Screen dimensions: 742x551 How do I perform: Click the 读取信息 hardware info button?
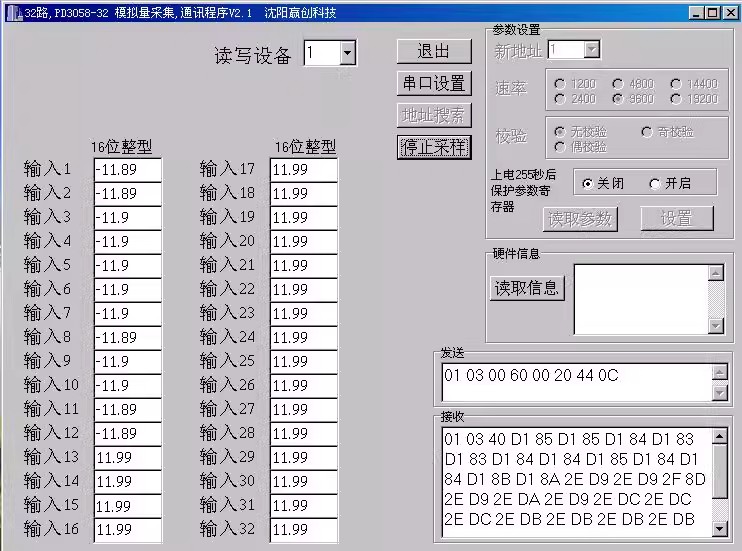527,288
